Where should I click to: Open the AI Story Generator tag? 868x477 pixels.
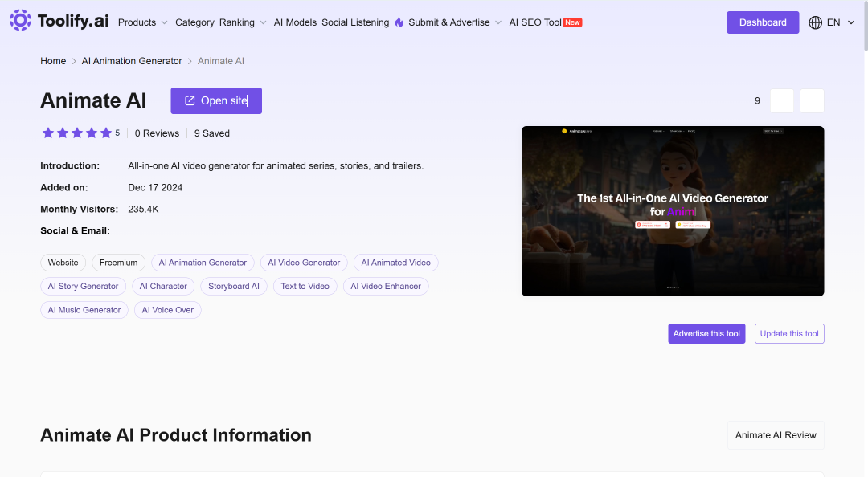coord(83,287)
